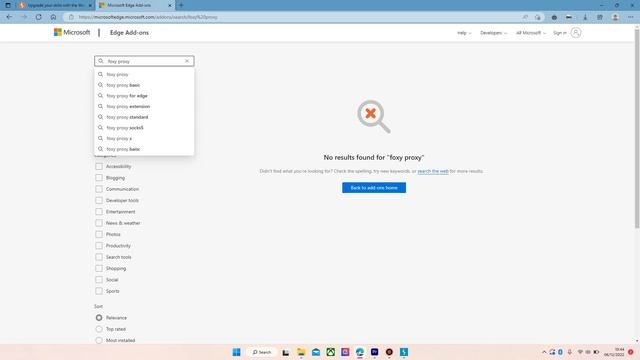Image resolution: width=640 pixels, height=360 pixels.
Task: Click the account avatar next to Sign in
Action: pos(576,33)
